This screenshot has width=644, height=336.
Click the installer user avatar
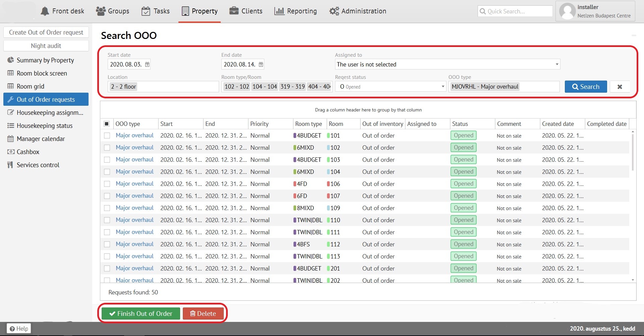click(568, 11)
